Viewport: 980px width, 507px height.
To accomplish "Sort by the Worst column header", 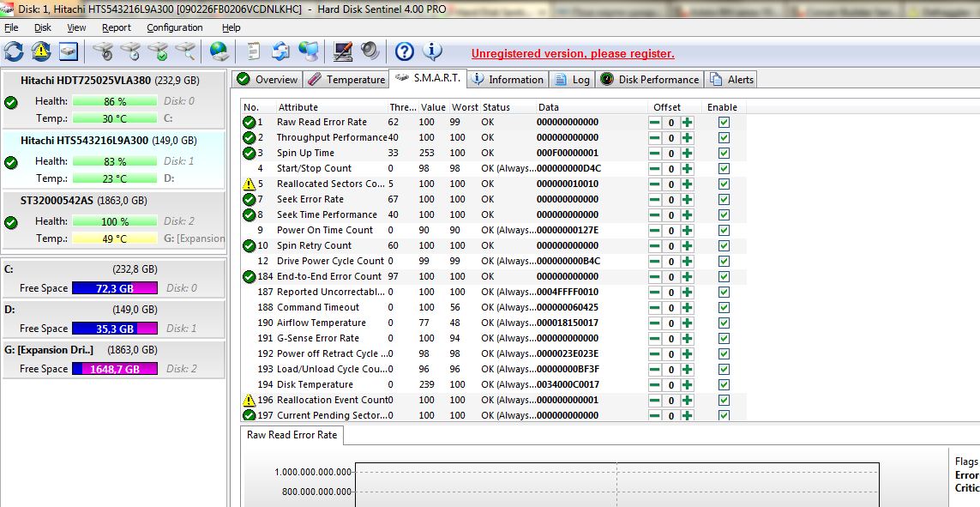I will coord(465,107).
